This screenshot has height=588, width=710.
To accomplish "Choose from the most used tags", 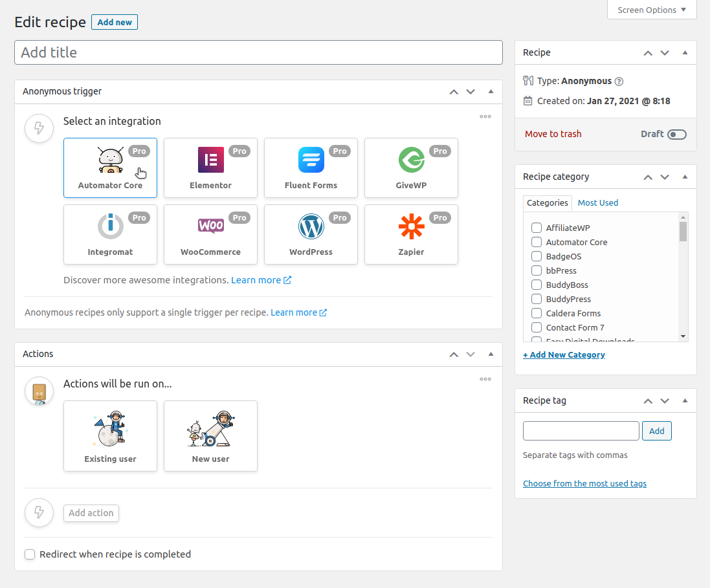I will pos(584,483).
